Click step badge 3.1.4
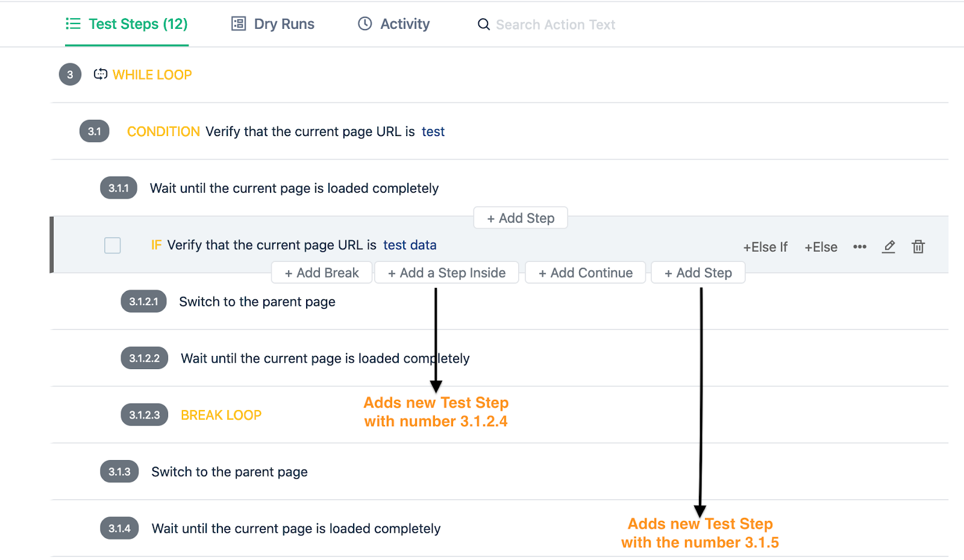The height and width of the screenshot is (560, 964). pos(119,528)
